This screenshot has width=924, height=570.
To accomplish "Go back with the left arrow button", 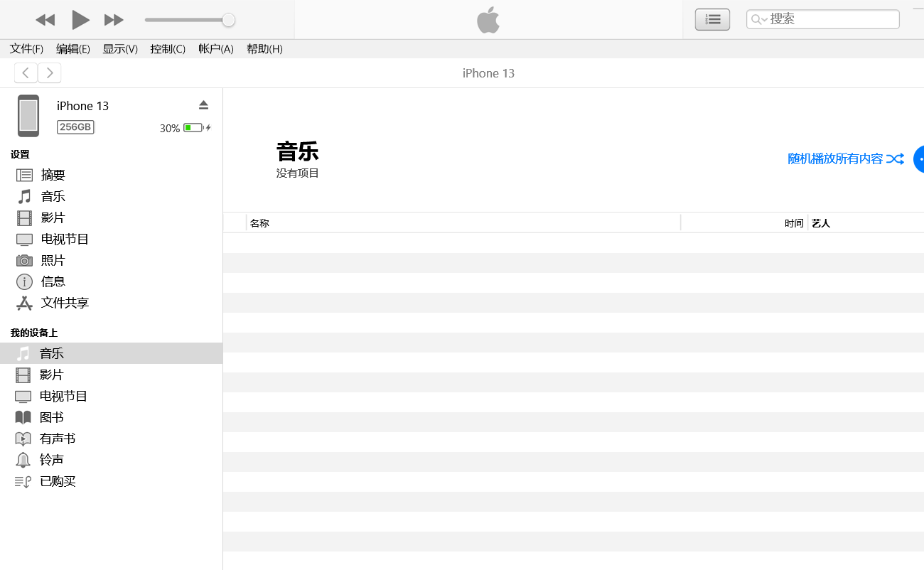I will (26, 72).
